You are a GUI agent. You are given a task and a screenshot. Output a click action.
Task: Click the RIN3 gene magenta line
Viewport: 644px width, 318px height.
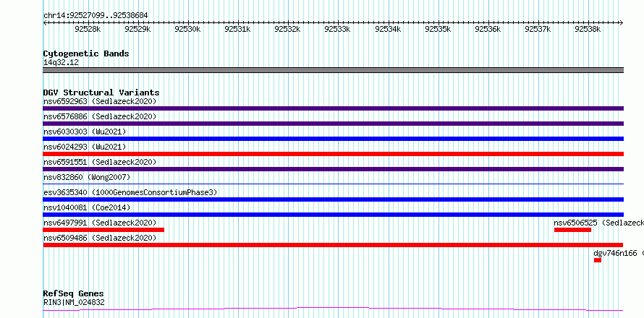333,309
